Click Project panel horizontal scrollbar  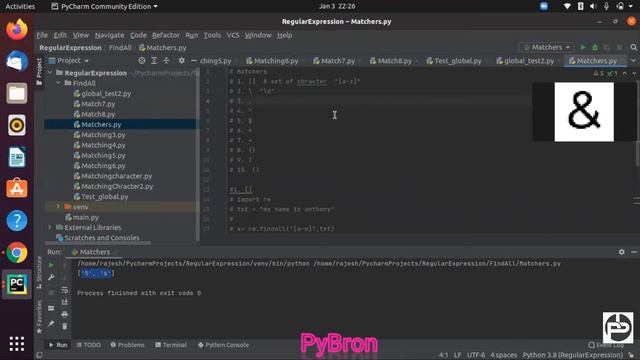[97, 243]
